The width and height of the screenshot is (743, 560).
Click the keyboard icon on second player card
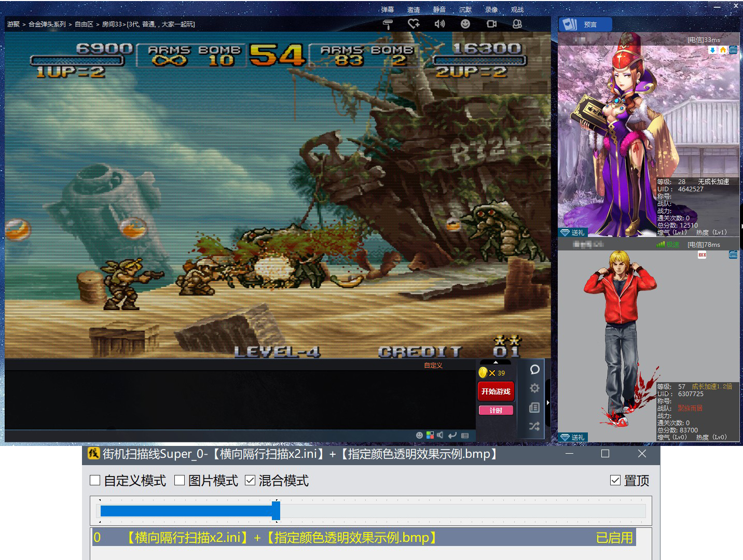733,255
